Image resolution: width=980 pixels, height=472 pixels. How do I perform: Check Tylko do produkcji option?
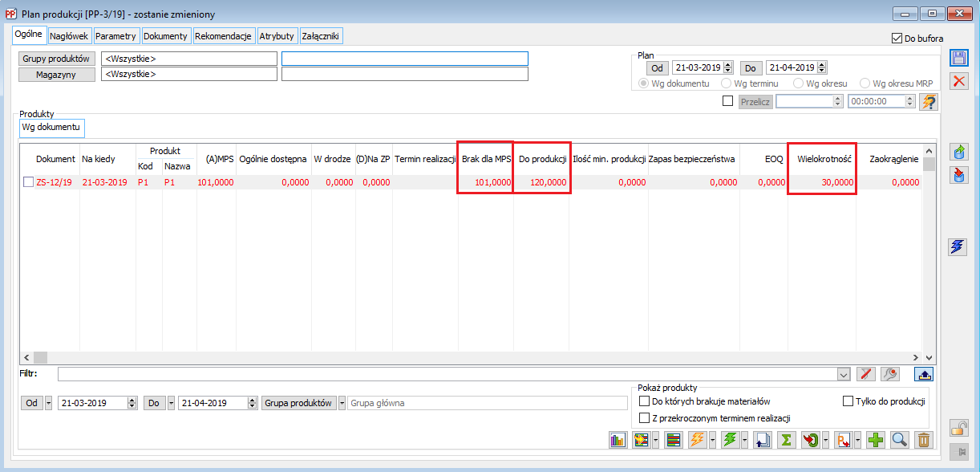848,401
